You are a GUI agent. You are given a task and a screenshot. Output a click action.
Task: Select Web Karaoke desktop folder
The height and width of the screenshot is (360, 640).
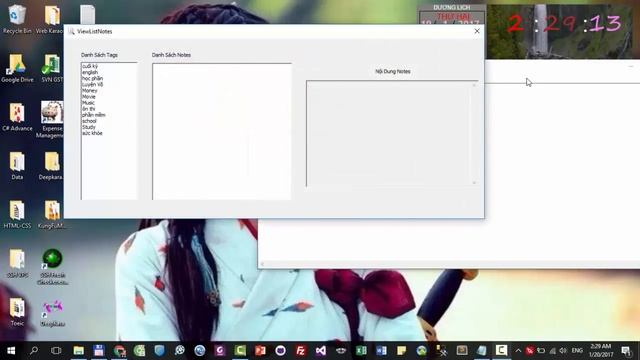pyautogui.click(x=50, y=19)
